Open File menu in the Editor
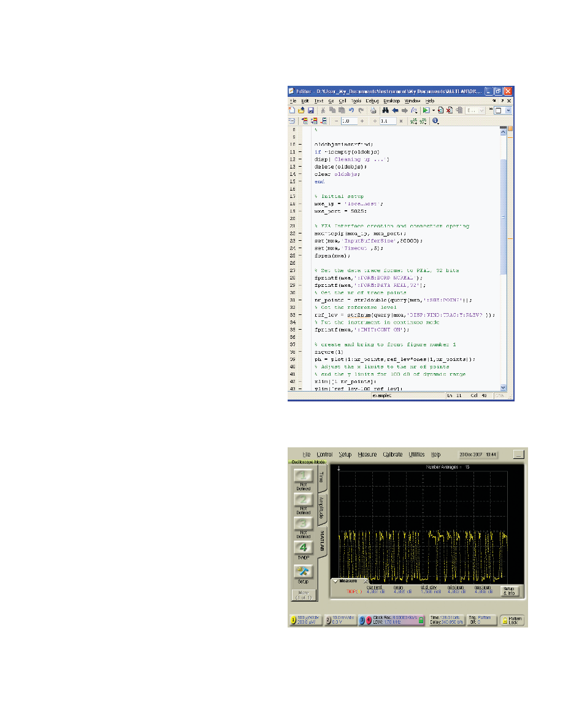563x728 pixels. tap(293, 100)
